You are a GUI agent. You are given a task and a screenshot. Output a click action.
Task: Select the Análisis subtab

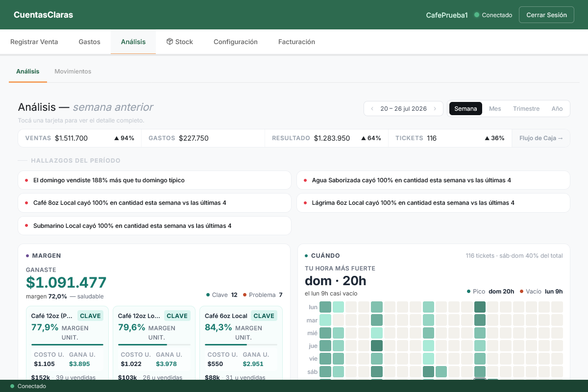point(28,72)
